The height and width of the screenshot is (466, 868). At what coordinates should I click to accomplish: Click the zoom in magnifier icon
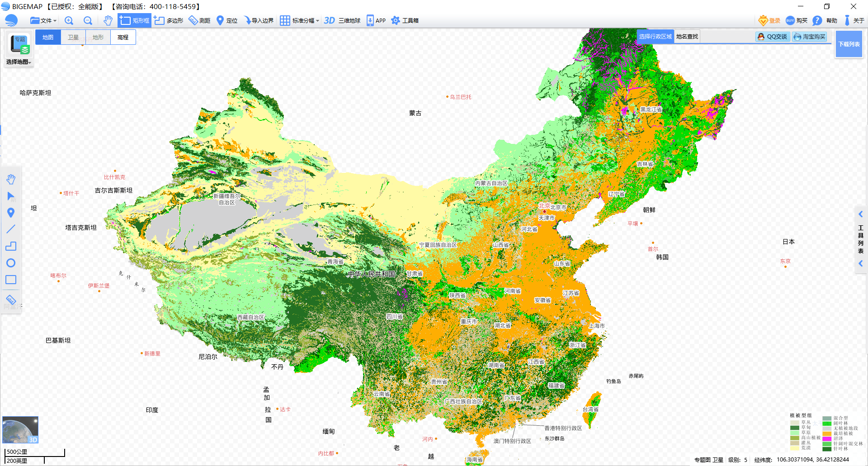(69, 20)
